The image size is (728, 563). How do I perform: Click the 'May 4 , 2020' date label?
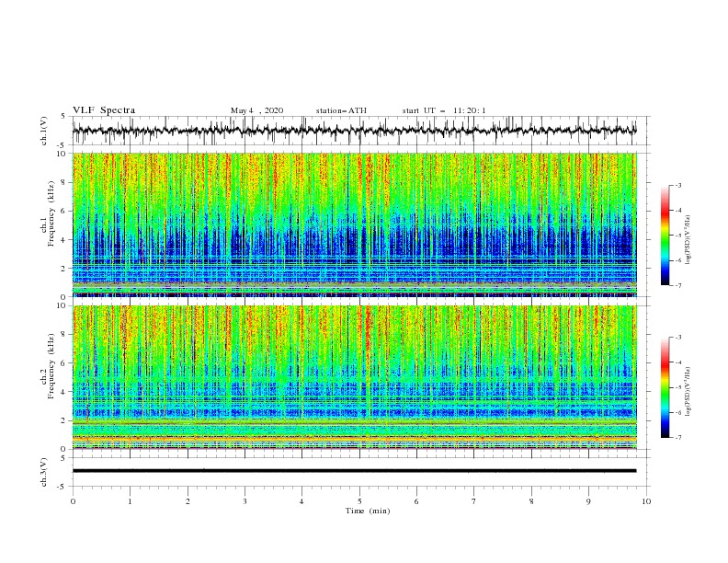click(256, 110)
